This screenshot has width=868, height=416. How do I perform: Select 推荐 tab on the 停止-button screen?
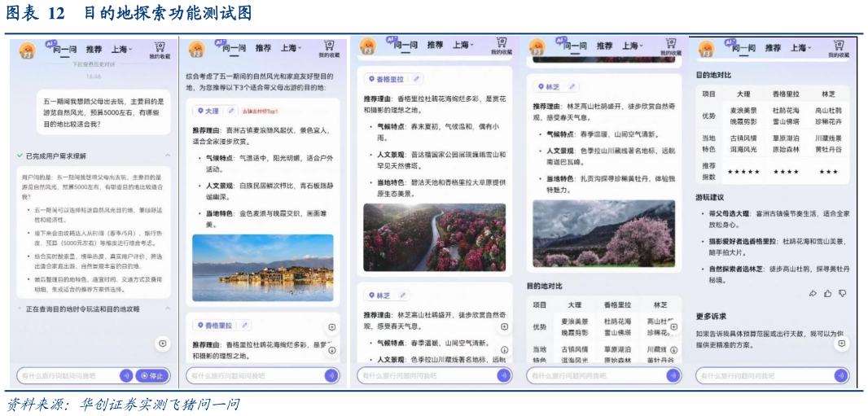click(x=94, y=49)
